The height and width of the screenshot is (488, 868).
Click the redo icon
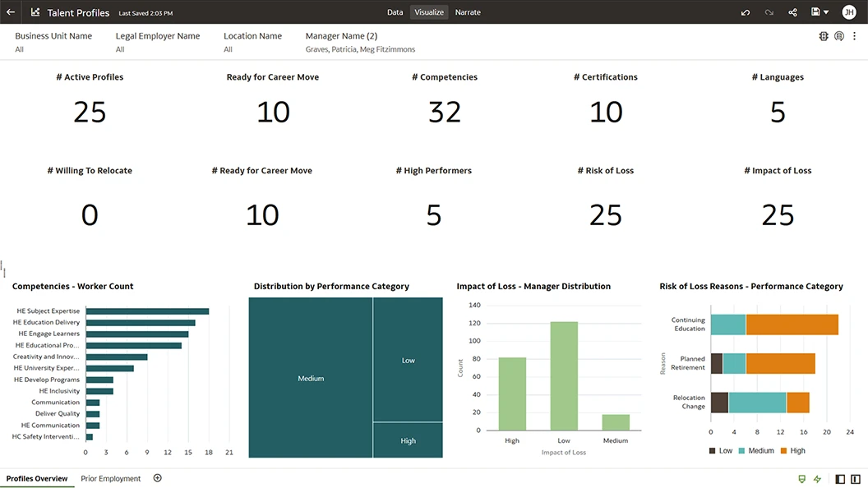769,12
